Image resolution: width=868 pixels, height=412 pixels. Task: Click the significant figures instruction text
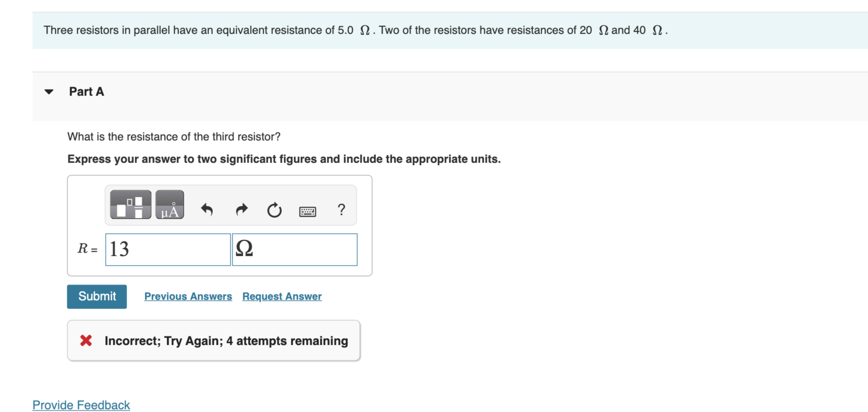(x=284, y=159)
